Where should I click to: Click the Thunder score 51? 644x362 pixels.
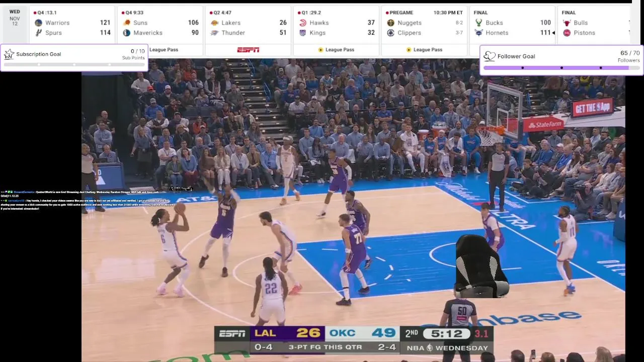283,33
